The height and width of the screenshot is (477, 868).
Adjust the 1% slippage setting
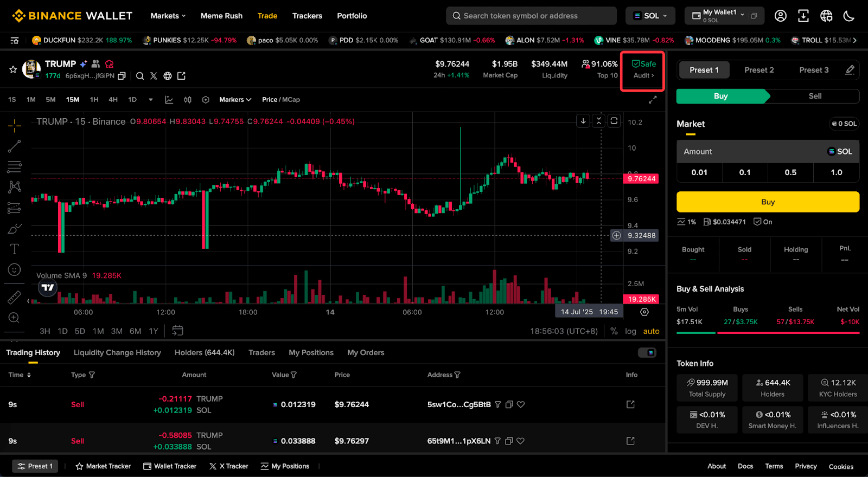click(x=686, y=222)
